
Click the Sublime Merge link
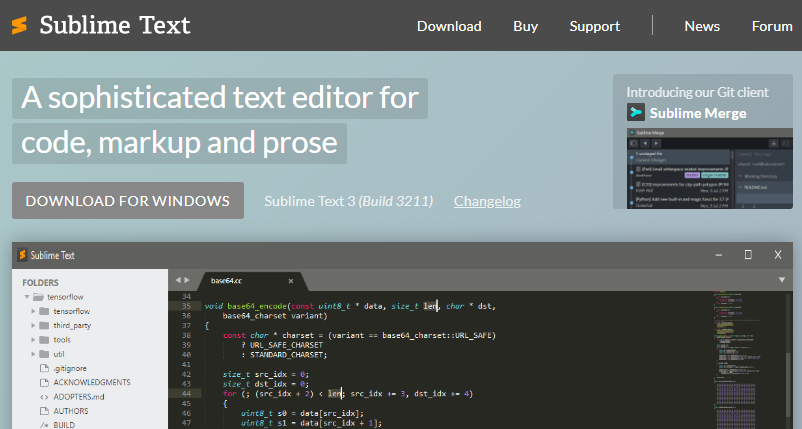point(698,113)
